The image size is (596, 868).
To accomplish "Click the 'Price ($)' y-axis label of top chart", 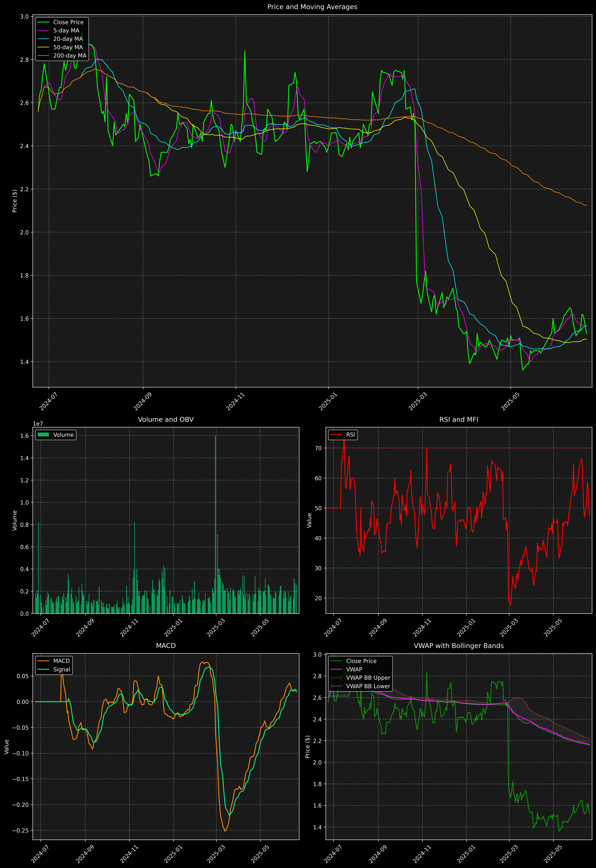I will (x=15, y=201).
